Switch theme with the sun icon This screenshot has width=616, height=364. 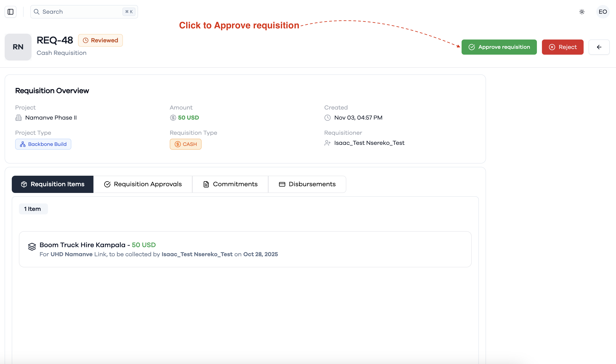pos(582,12)
